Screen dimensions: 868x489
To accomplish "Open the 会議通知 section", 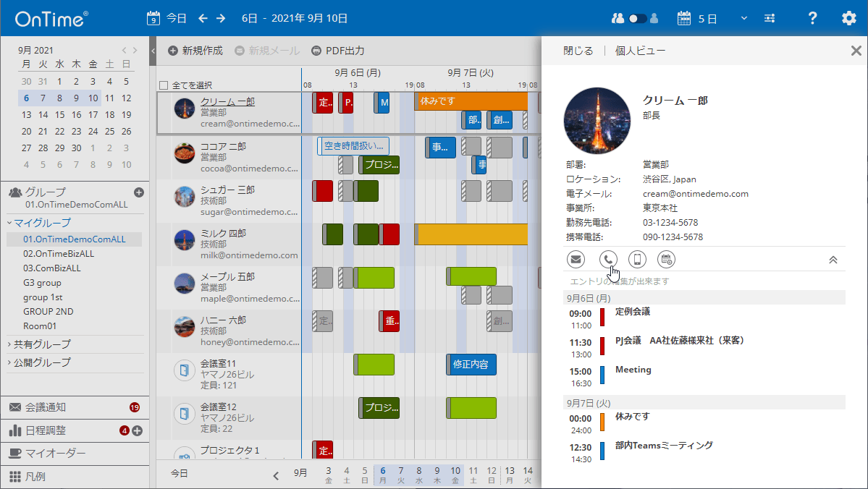I will click(x=55, y=407).
